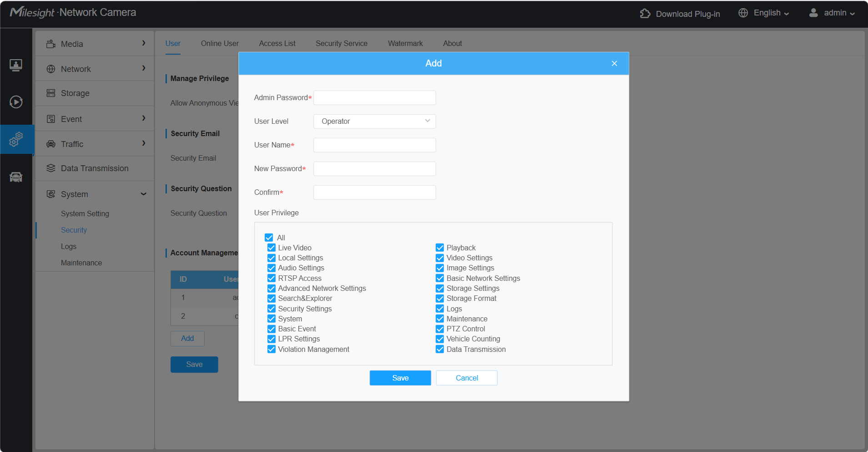Toggle RTSP Access checkbox
868x452 pixels.
[271, 278]
